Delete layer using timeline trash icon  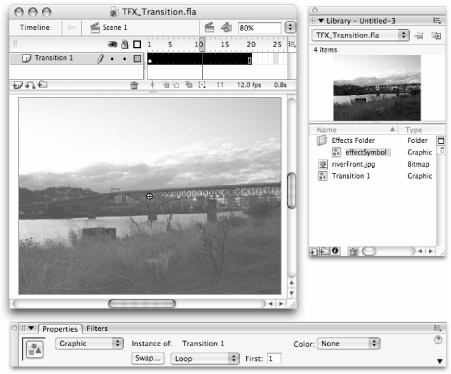(134, 85)
